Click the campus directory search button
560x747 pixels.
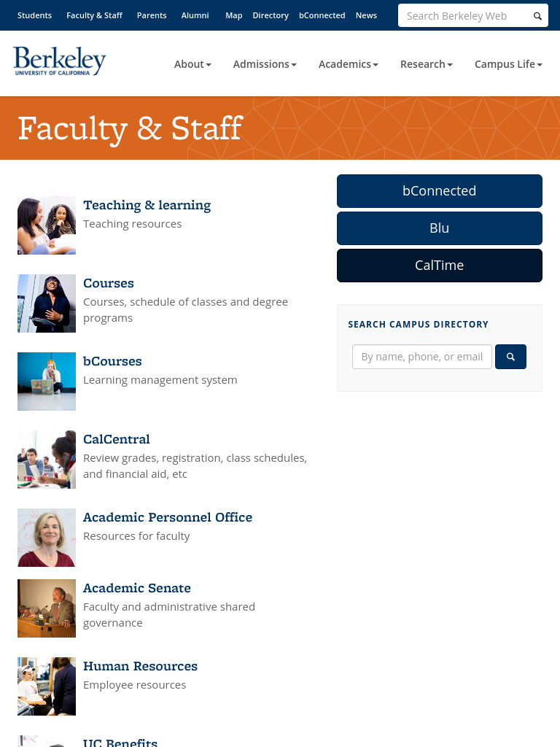click(510, 356)
